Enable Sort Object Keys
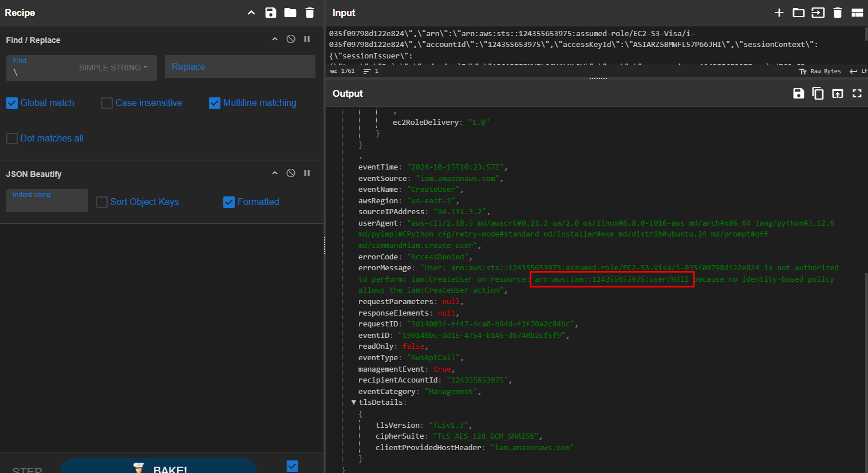The image size is (868, 473). click(102, 202)
